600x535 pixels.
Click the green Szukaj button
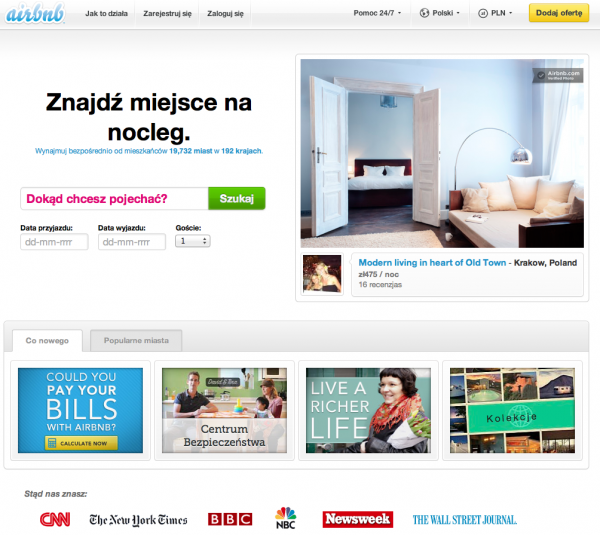[237, 198]
